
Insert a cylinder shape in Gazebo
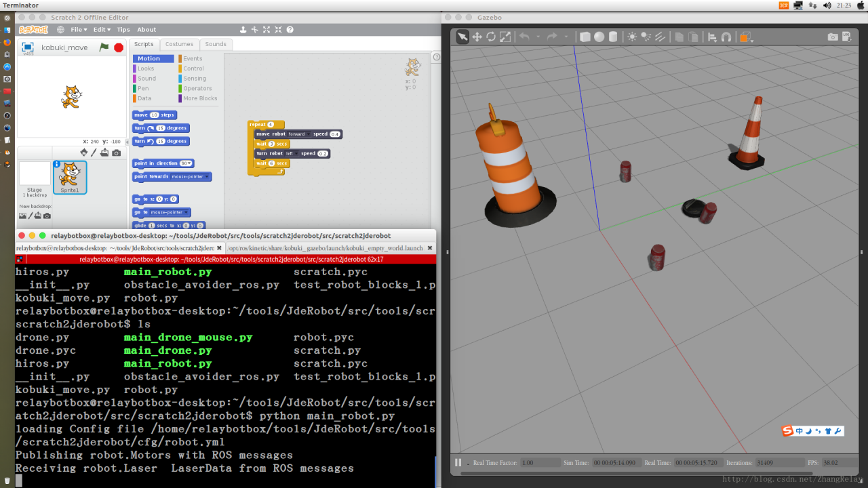click(x=613, y=37)
